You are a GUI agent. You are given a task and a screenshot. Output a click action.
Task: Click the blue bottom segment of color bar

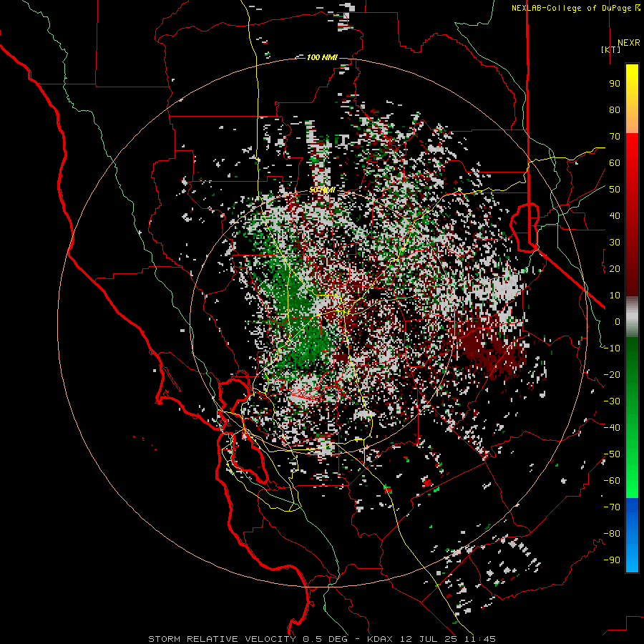pos(632,535)
